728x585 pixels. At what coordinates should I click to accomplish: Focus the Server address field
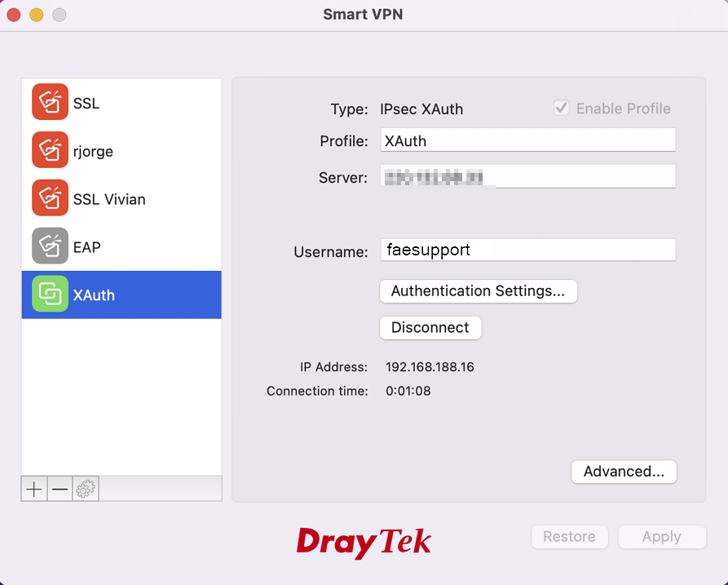pyautogui.click(x=528, y=176)
